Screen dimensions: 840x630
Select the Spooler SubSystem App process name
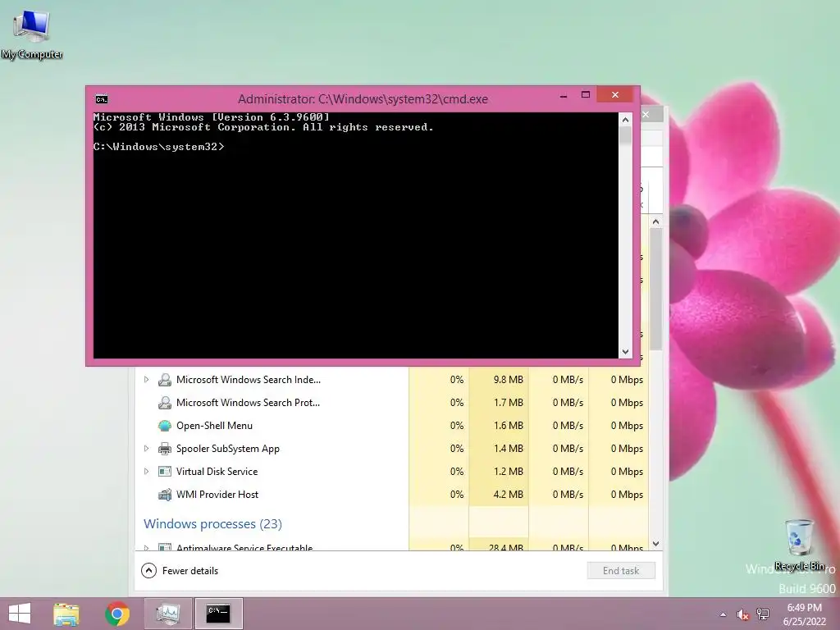228,449
